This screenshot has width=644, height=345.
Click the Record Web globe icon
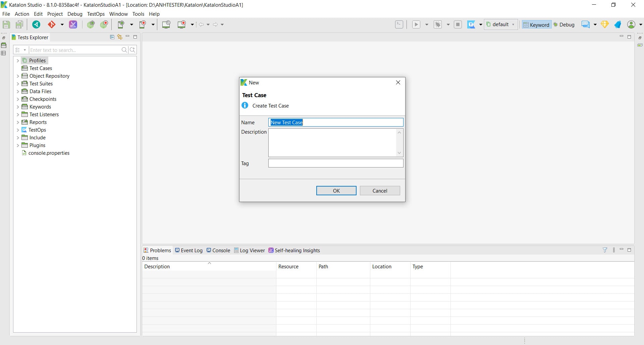click(x=104, y=24)
